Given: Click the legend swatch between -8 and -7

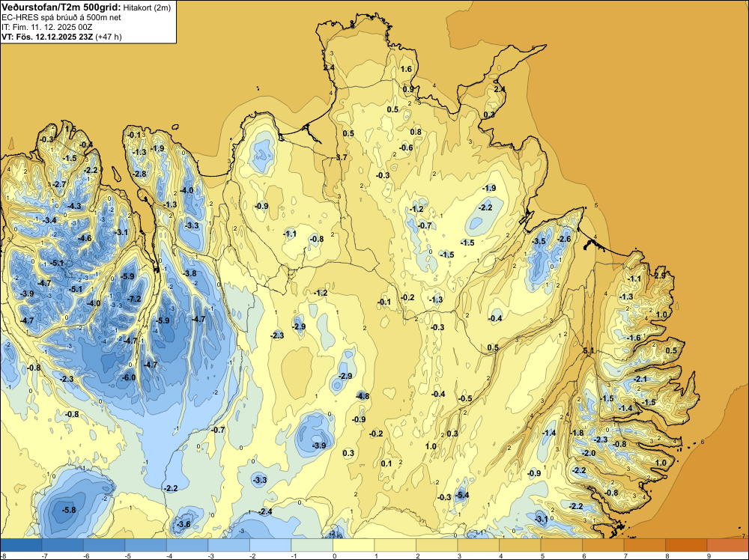Looking at the screenshot, I should [21, 545].
